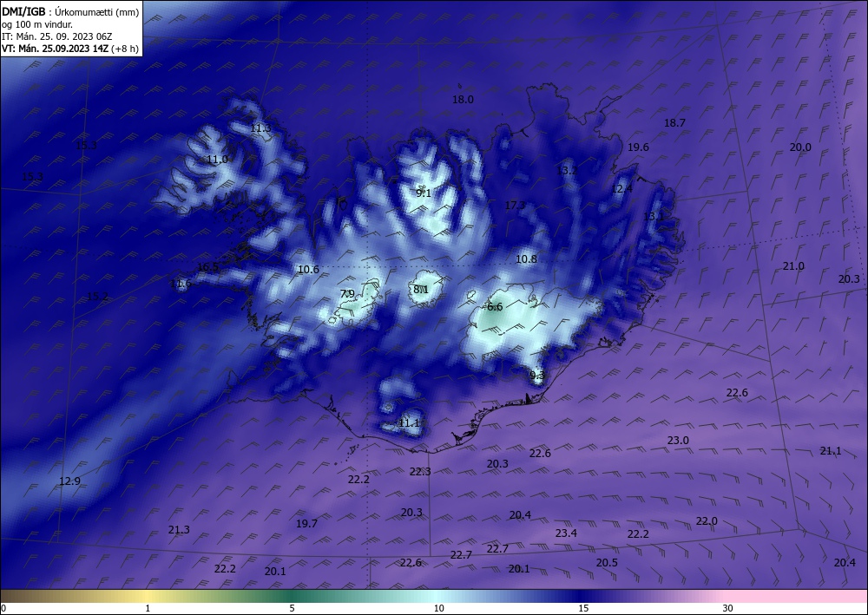The height and width of the screenshot is (615, 868).
Task: Click the 22.0 value label
Action: 707,521
